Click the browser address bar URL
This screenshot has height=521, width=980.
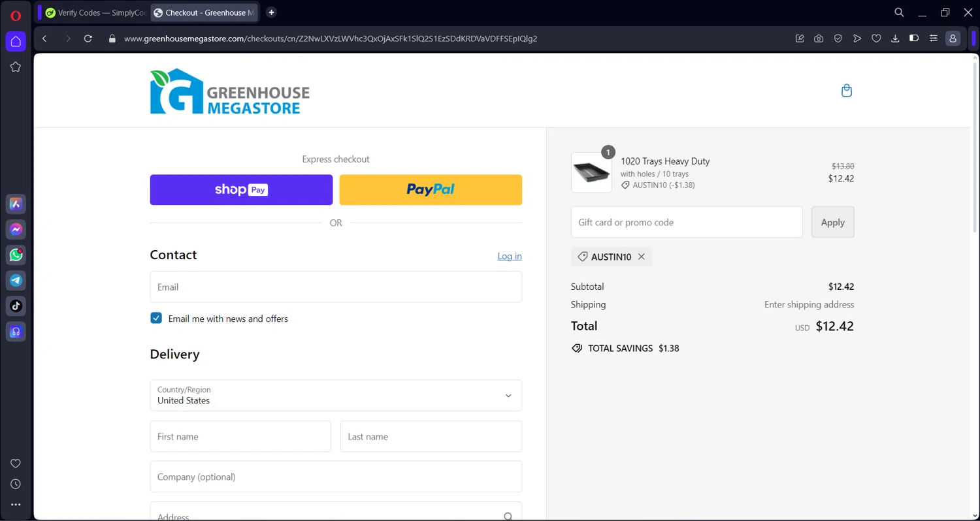point(331,39)
